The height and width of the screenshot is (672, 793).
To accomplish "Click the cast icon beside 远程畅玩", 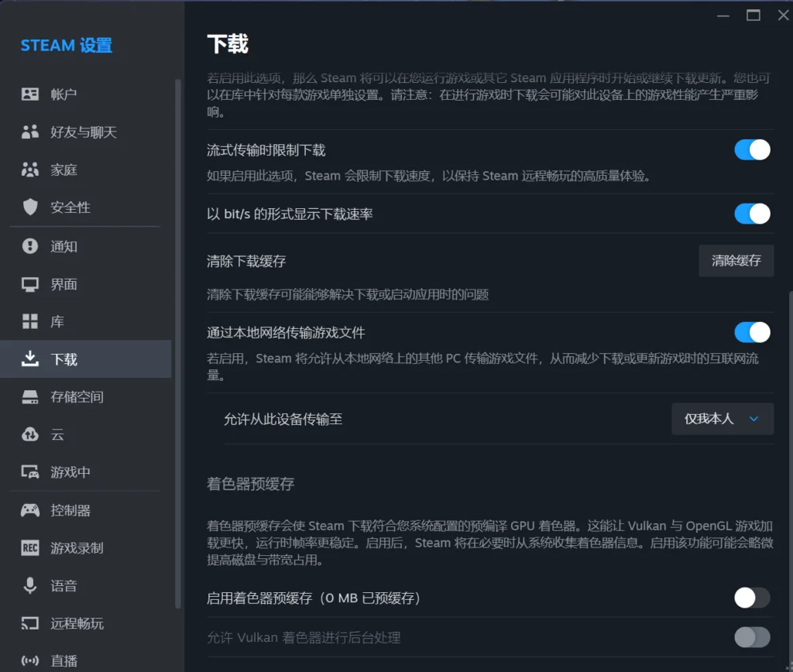I will pyautogui.click(x=30, y=623).
